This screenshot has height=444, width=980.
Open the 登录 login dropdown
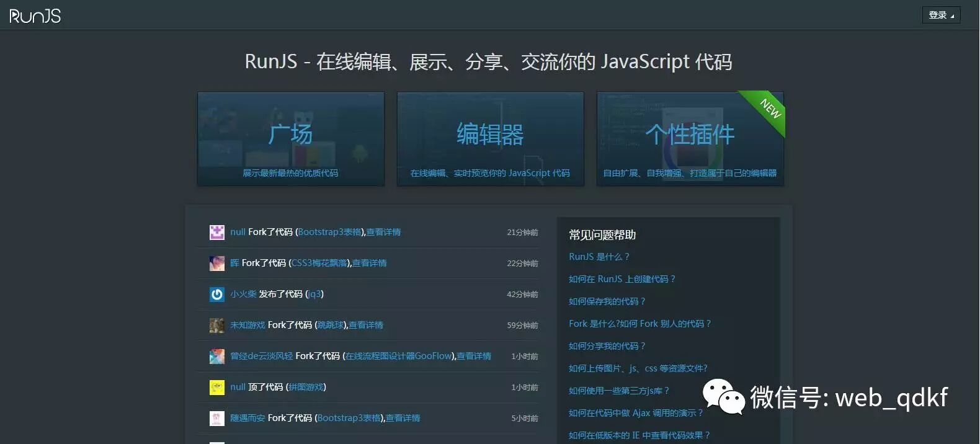941,15
